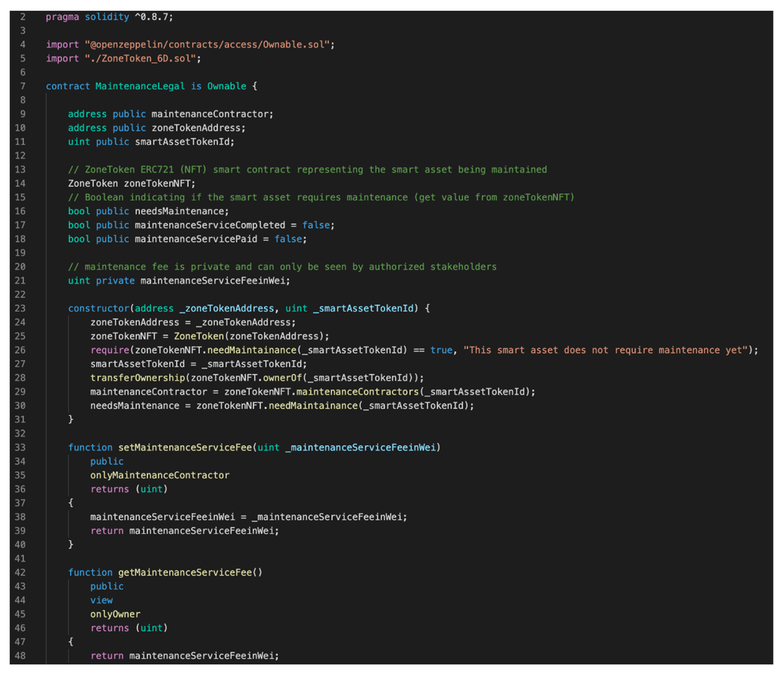Click MaintenanceLegal contract name
Image resolution: width=784 pixels, height=675 pixels.
(140, 86)
